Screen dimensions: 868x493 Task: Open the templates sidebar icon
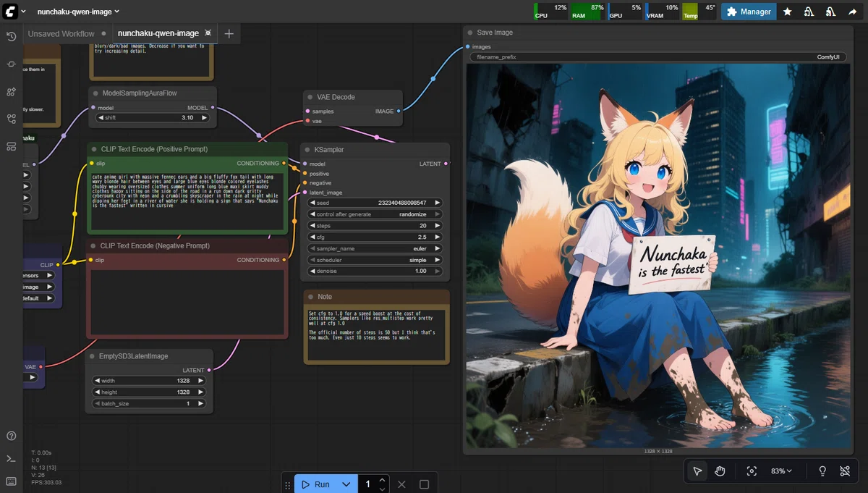pyautogui.click(x=11, y=146)
